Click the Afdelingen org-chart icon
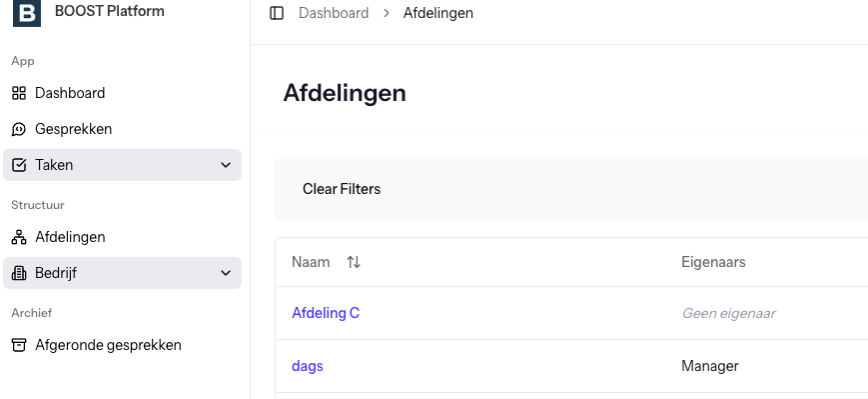This screenshot has height=399, width=868. tap(19, 237)
